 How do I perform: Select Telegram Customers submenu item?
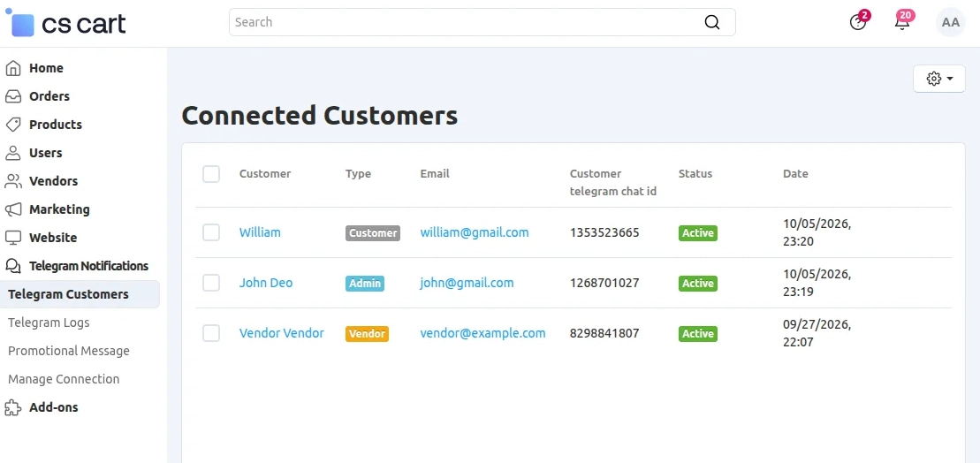(80, 294)
